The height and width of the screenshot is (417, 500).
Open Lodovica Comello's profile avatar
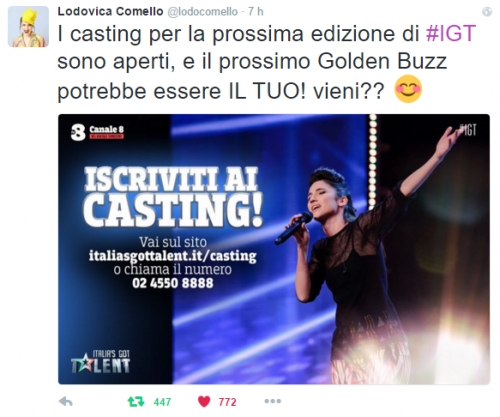(28, 26)
